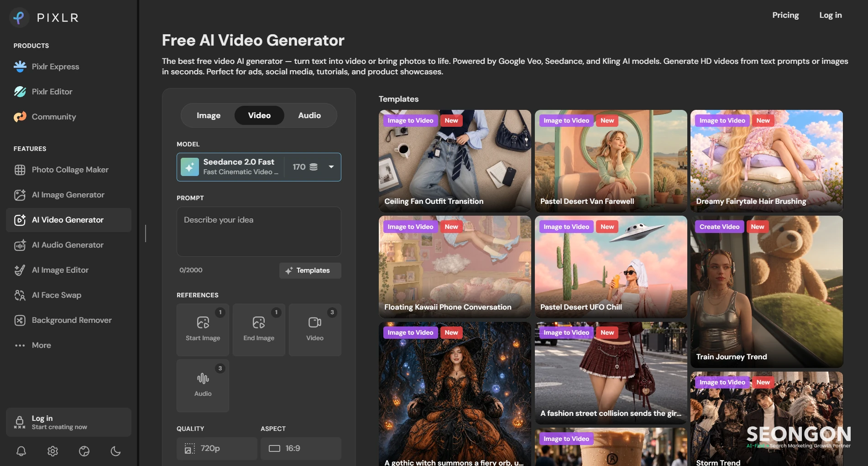Open prompt Templates button
The image size is (868, 466).
310,270
